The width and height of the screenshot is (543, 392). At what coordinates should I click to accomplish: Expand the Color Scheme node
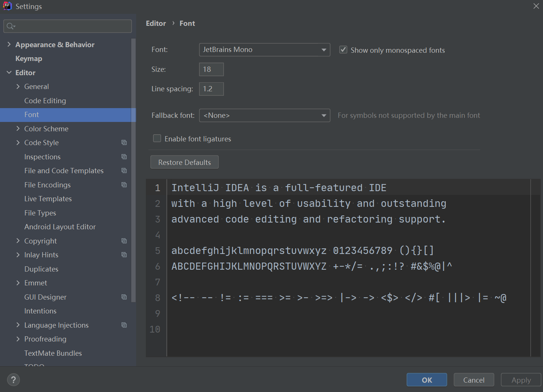point(18,129)
